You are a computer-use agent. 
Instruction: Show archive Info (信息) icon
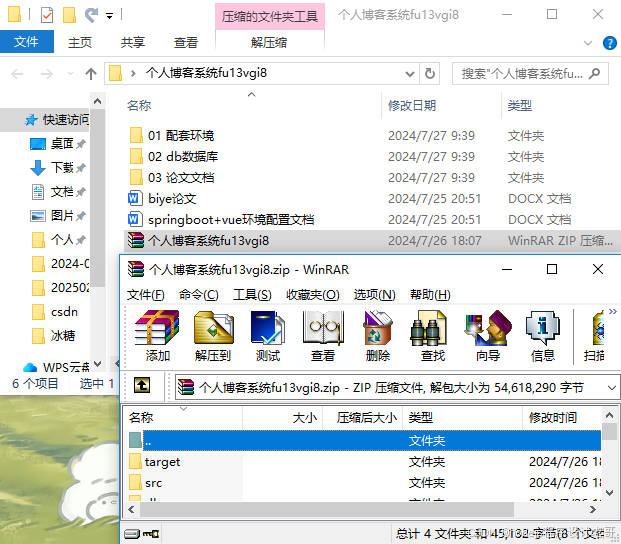(543, 335)
